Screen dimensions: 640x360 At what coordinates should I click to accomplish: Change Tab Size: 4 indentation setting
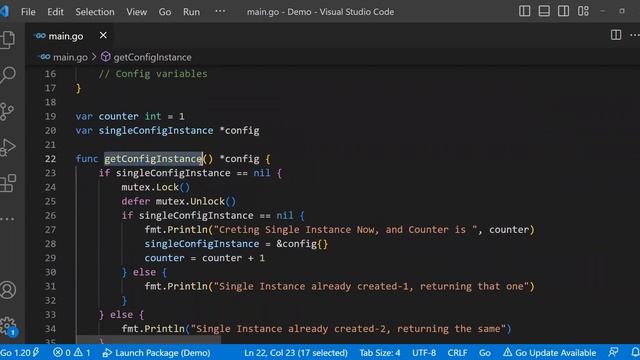point(380,353)
